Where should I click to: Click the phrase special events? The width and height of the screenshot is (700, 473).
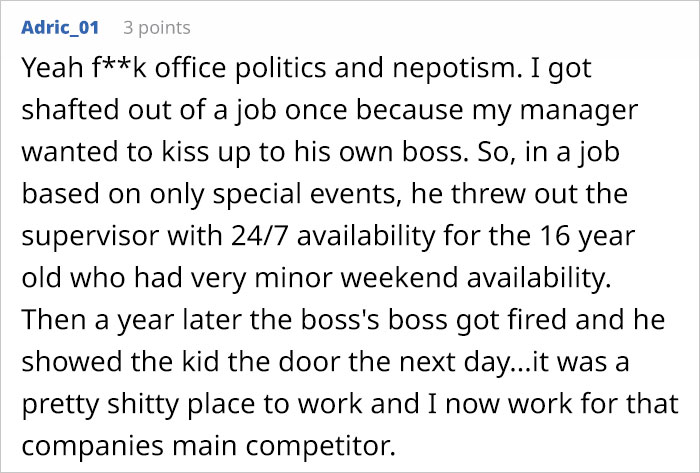pos(306,193)
